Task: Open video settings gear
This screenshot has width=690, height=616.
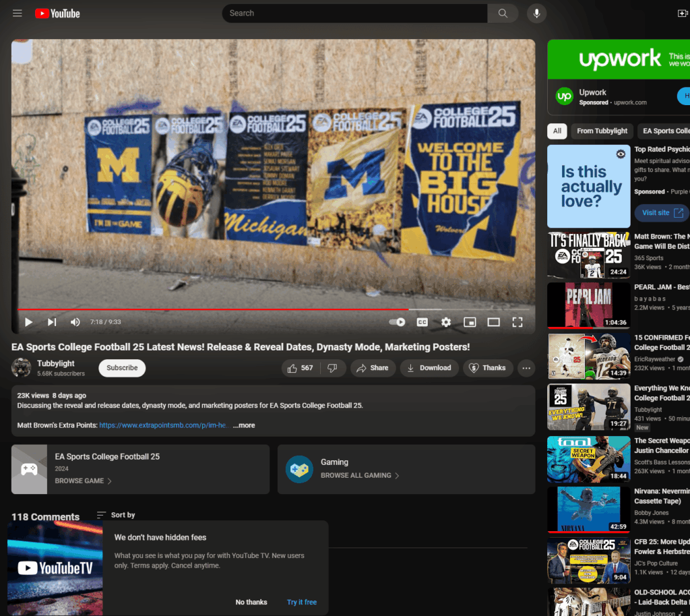Action: click(446, 322)
